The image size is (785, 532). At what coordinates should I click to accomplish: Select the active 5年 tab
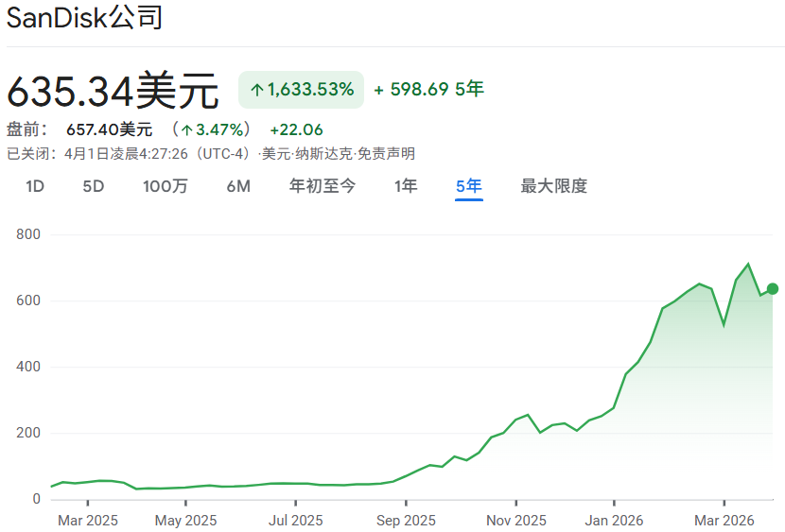point(468,186)
